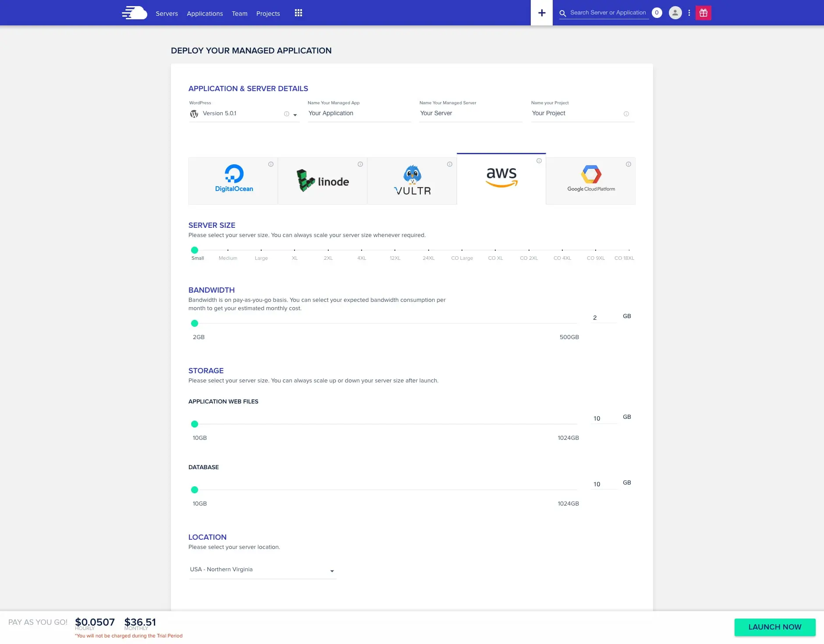The height and width of the screenshot is (644, 824).
Task: Open the apps grid menu icon
Action: click(x=298, y=13)
